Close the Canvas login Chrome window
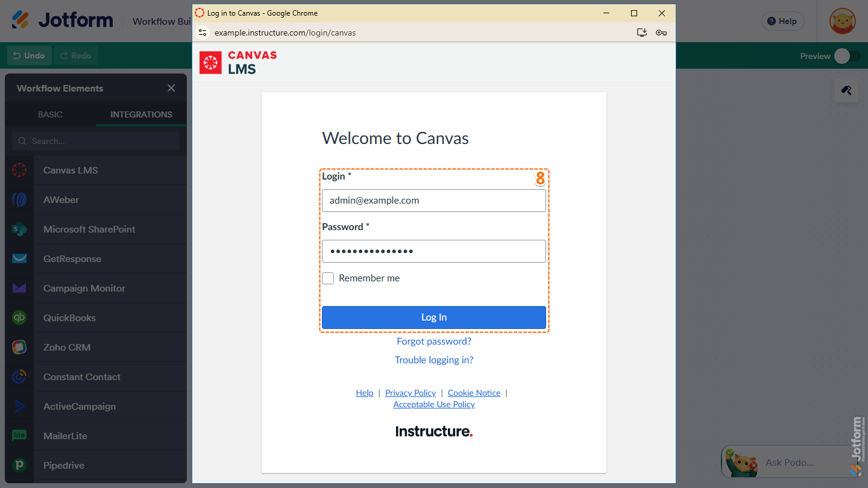Image resolution: width=868 pixels, height=488 pixels. coord(662,13)
